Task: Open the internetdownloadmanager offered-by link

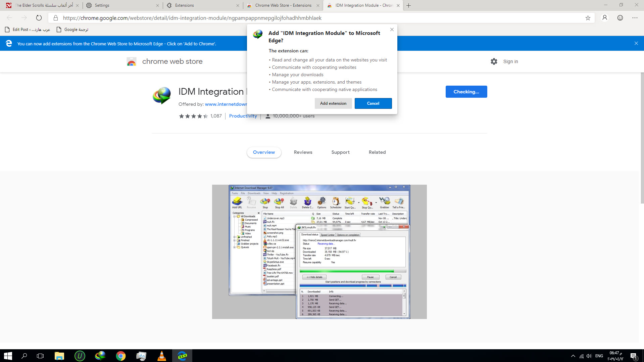Action: point(226,104)
